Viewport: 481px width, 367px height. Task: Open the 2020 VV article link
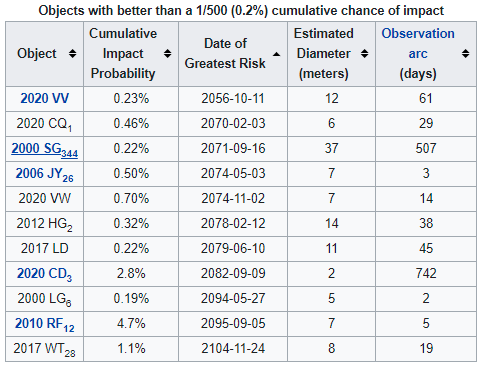tap(45, 98)
